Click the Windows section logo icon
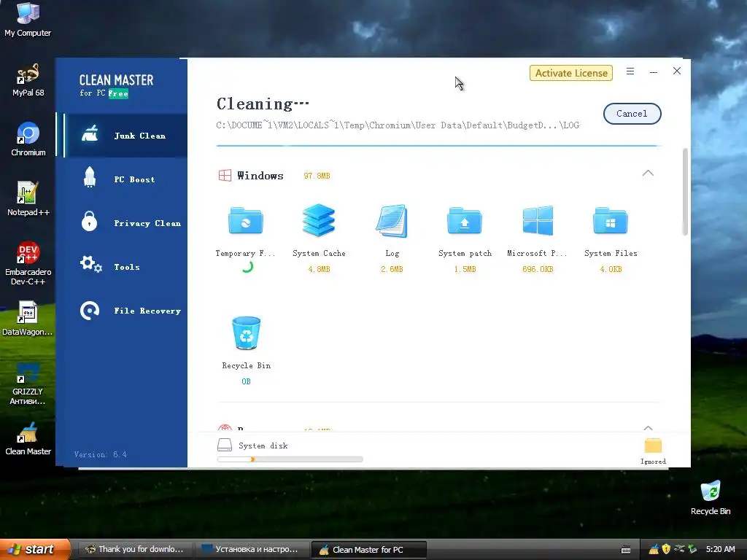Viewport: 747px width, 560px height. (x=225, y=175)
